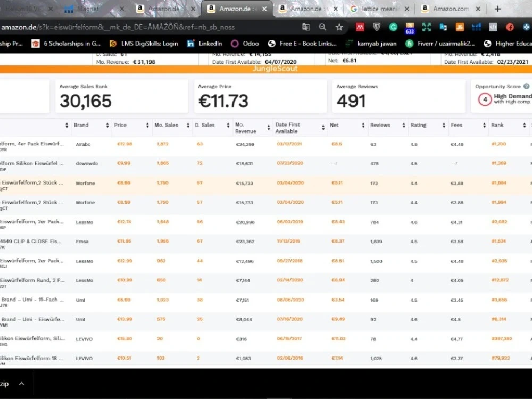Open the red circular F extension icon
Viewport: 532px width, 399px height.
point(510,27)
